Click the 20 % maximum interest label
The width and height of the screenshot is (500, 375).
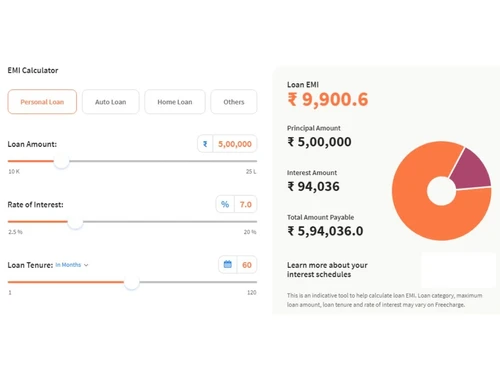250,232
